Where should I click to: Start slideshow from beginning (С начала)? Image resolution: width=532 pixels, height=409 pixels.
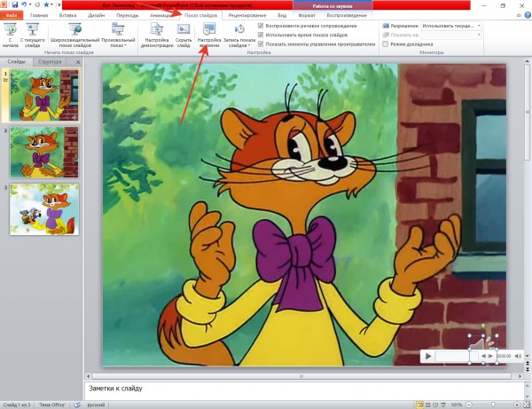point(10,35)
